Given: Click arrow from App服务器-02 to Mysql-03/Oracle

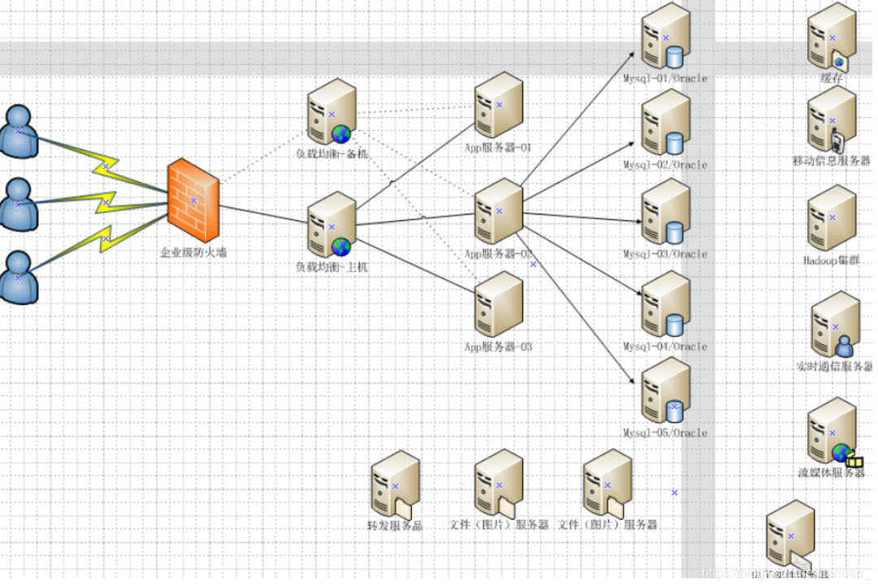Looking at the screenshot, I should point(582,218).
